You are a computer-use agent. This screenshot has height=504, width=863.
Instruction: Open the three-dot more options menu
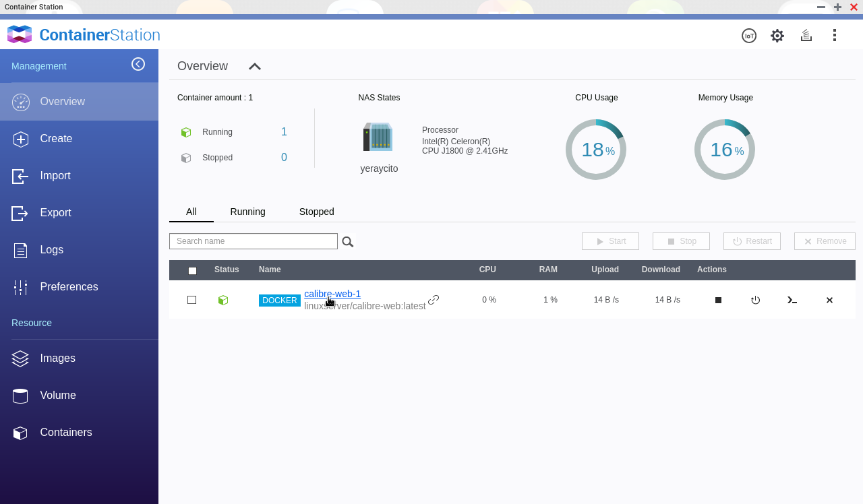[835, 35]
